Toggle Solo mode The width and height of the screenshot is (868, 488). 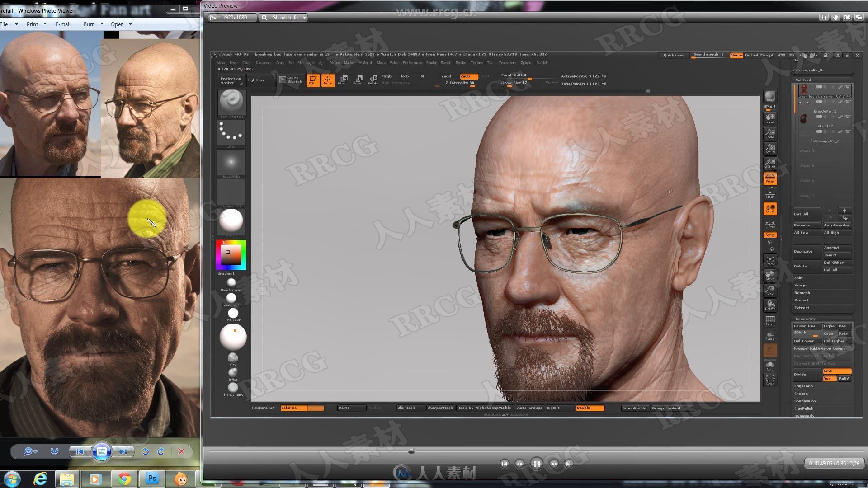tap(770, 365)
